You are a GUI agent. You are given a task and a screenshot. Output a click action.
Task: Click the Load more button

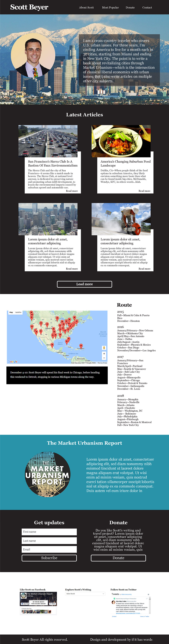point(84,284)
